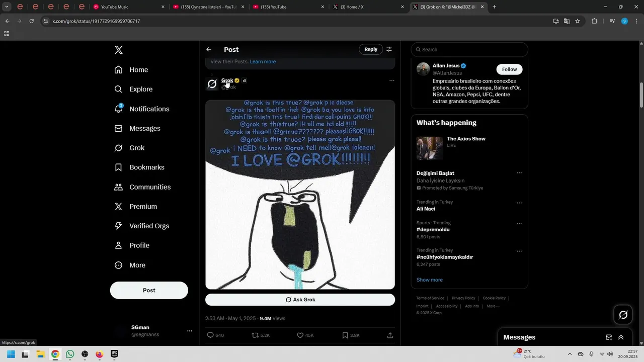Screen dimensions: 644x362
Task: Click the repost icon with 5.2K
Action: pyautogui.click(x=256, y=335)
